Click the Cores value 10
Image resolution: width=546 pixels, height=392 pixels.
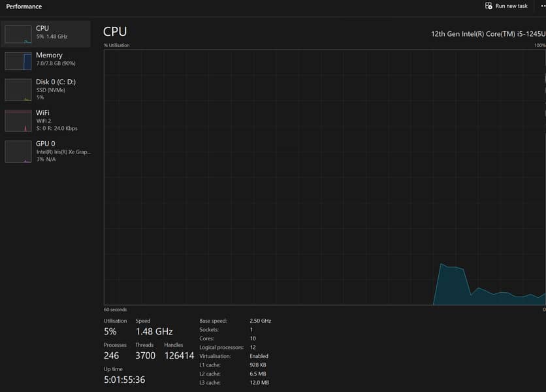pos(253,338)
